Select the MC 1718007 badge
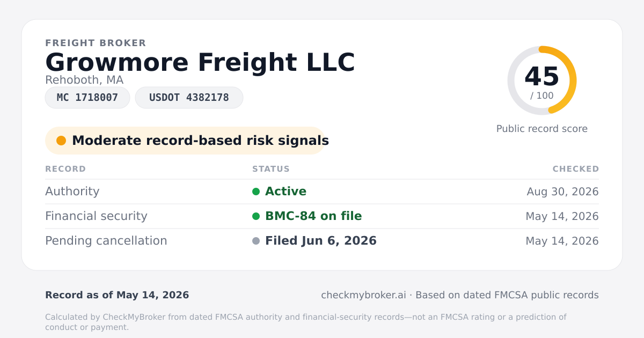The height and width of the screenshot is (338, 644). 87,98
